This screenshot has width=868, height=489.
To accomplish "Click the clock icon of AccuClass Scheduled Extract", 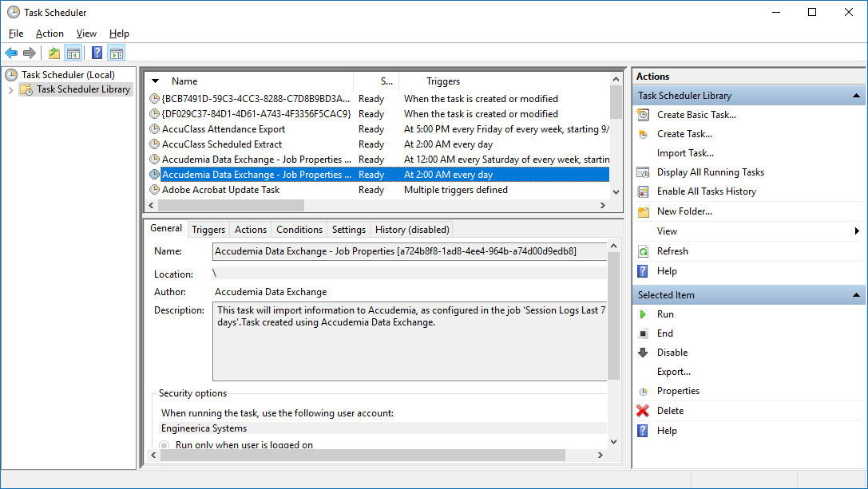I will click(x=154, y=144).
